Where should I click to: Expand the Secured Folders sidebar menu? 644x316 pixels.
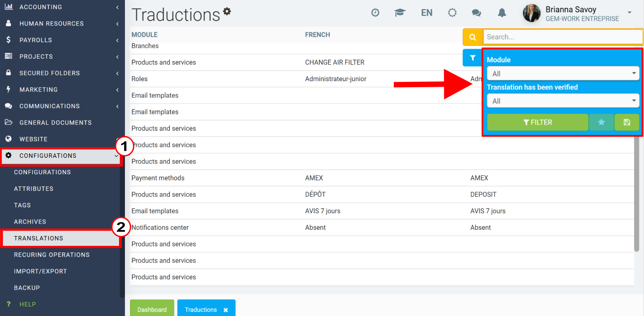(62, 73)
